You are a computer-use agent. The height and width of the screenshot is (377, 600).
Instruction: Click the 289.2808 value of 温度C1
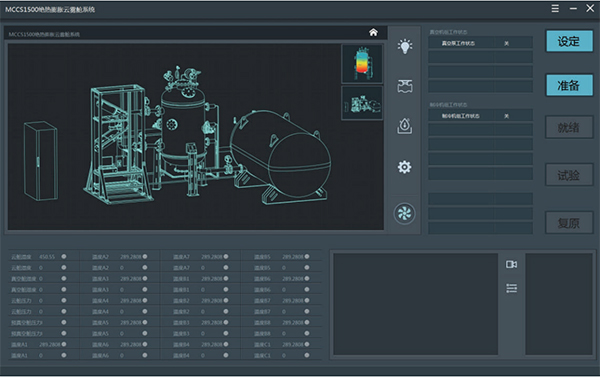coord(293,344)
